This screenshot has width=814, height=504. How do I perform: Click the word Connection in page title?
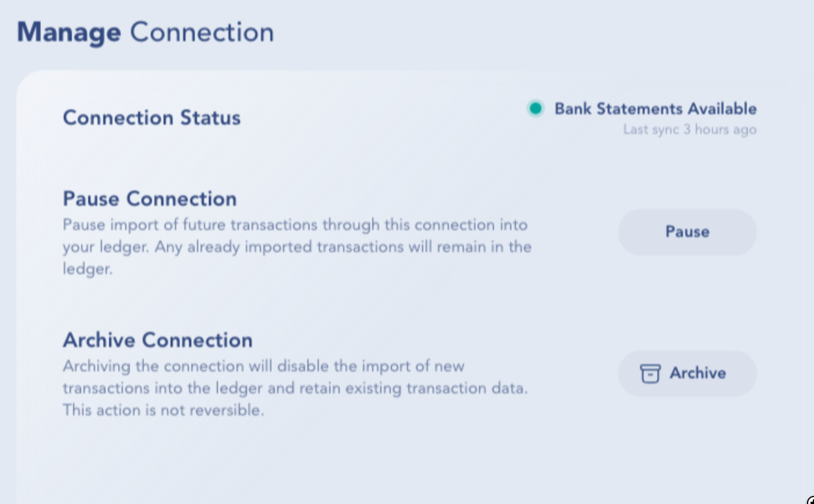coord(202,32)
